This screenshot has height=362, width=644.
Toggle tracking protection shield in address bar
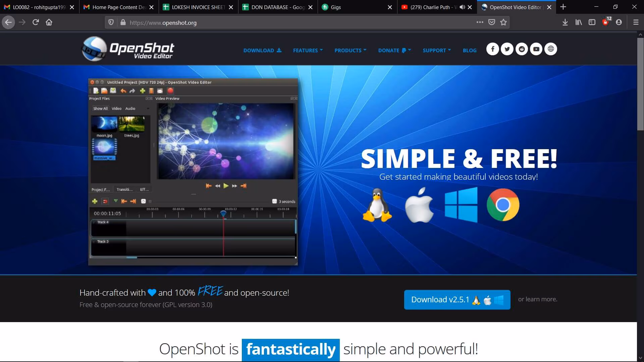[x=111, y=22]
